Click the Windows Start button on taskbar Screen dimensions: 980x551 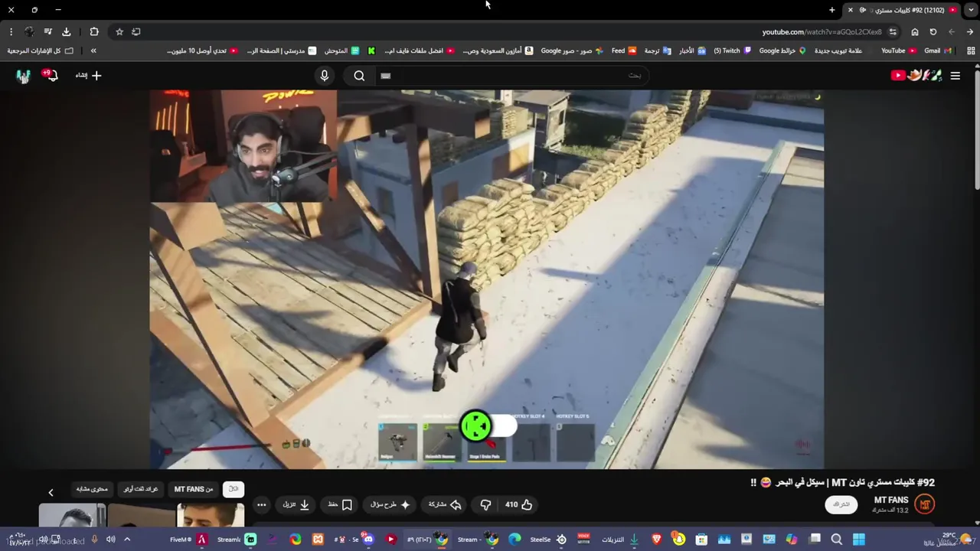(859, 540)
